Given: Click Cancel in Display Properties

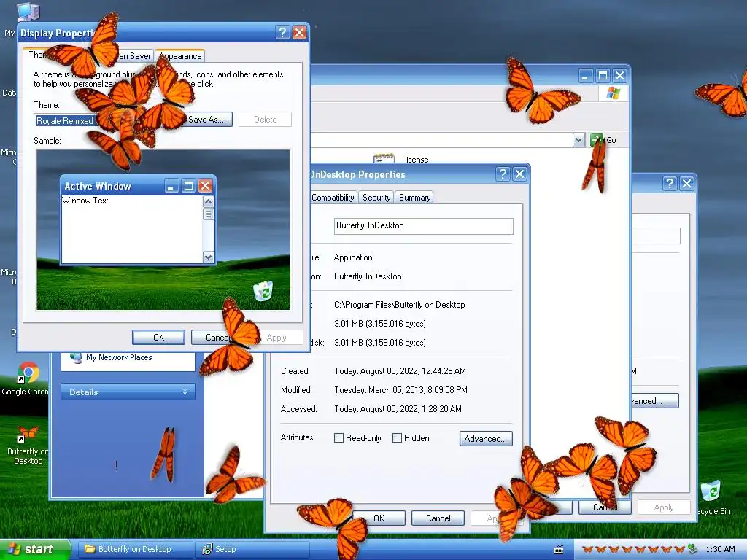Looking at the screenshot, I should [217, 337].
